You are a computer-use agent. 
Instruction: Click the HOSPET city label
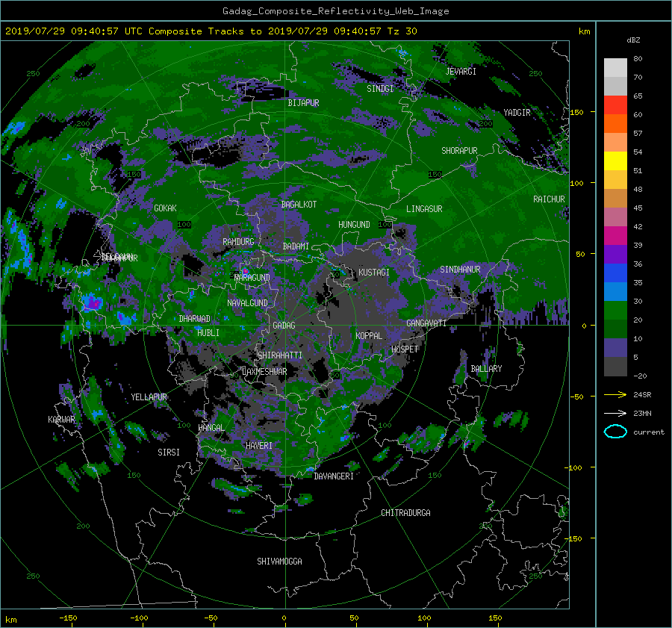point(405,349)
